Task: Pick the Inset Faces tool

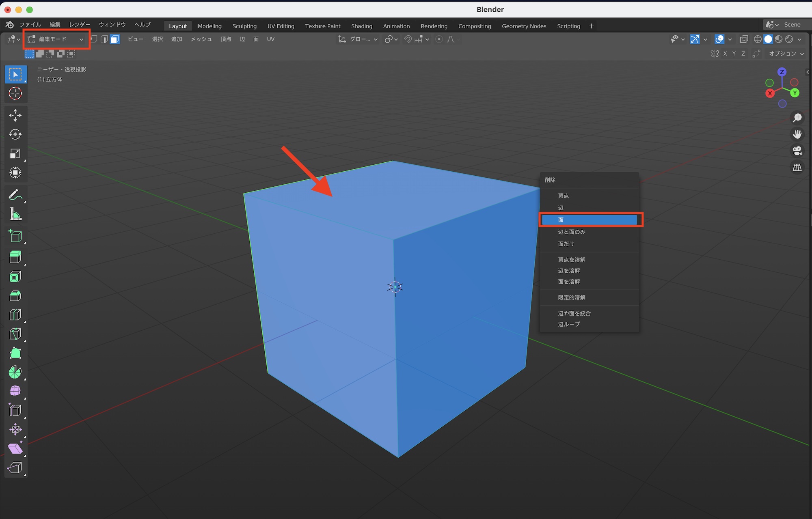Action: 15,277
